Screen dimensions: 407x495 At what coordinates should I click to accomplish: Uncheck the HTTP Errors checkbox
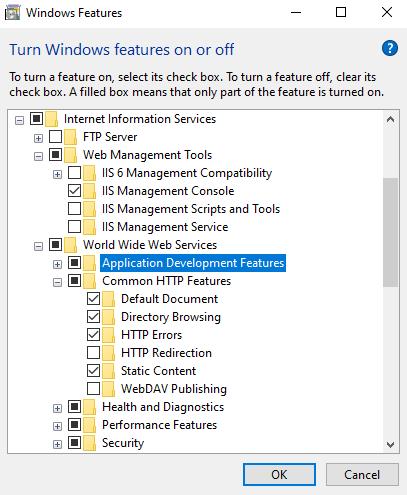click(x=93, y=334)
